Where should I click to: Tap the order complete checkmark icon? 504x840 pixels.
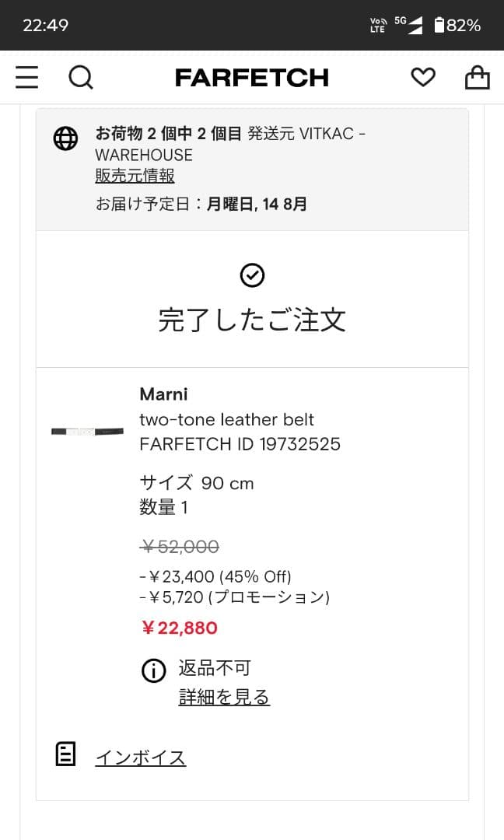252,275
